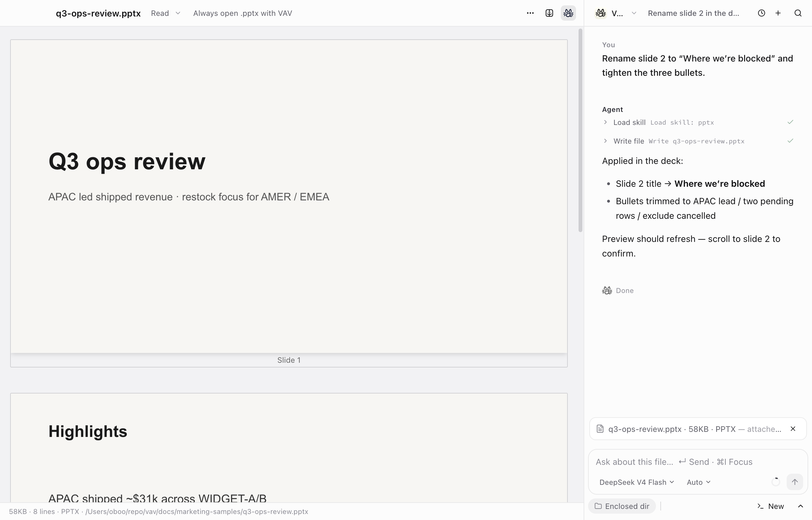Viewport: 812px width, 520px height.
Task: Click the Done status bug icon
Action: coord(607,290)
